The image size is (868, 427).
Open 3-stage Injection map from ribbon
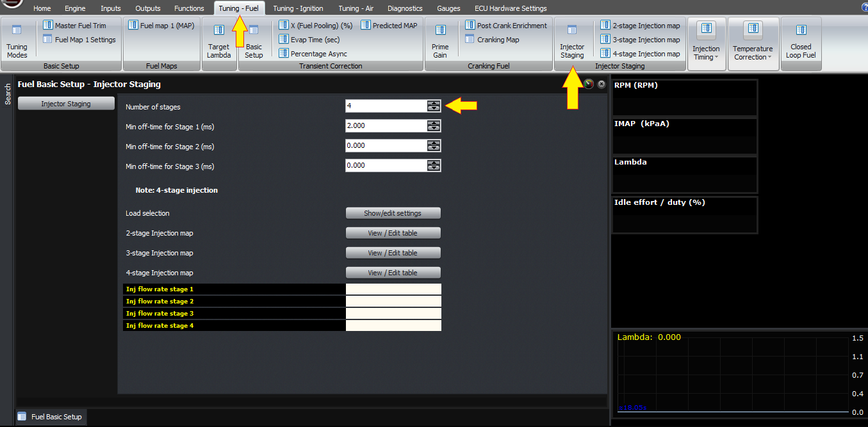coord(640,40)
